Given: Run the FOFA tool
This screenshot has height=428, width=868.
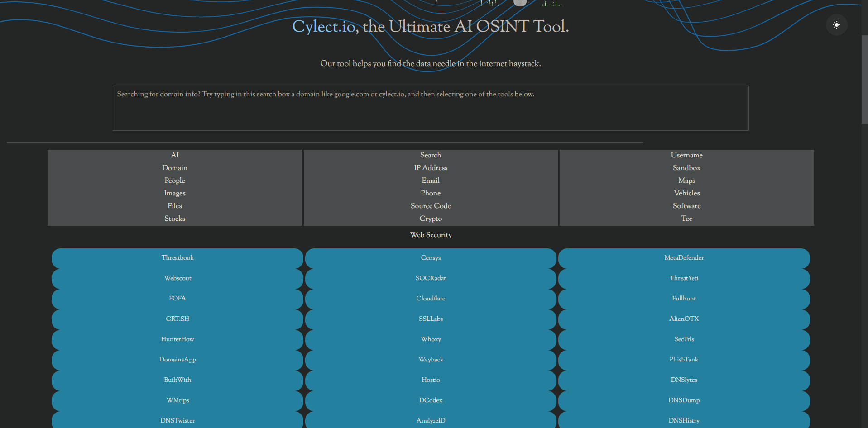Looking at the screenshot, I should pyautogui.click(x=177, y=299).
